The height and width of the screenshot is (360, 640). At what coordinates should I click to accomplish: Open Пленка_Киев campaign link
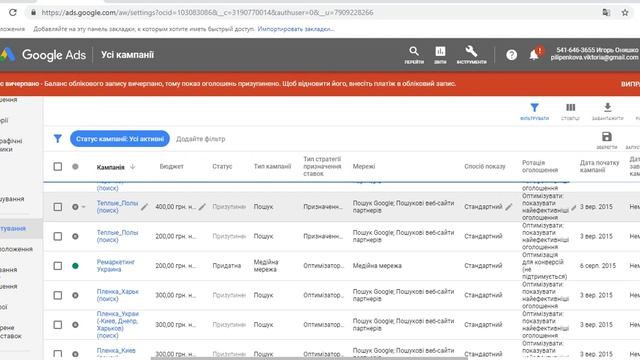pos(116,351)
